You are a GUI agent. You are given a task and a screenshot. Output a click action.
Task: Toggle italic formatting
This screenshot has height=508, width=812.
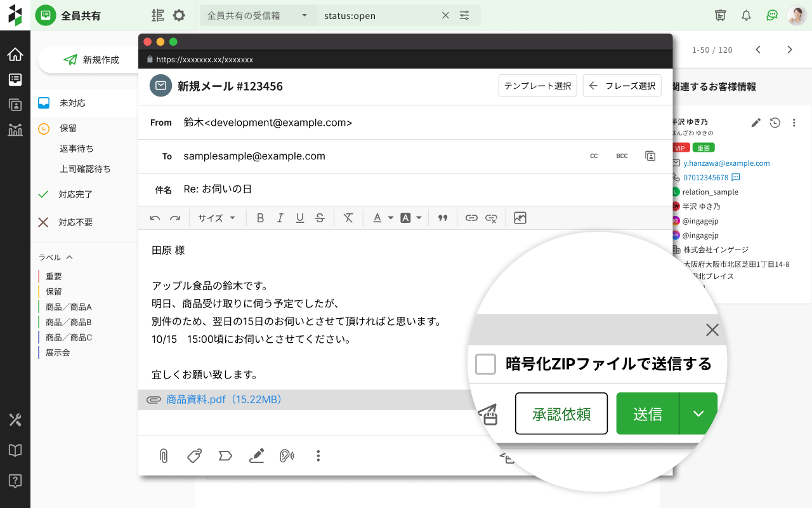(x=280, y=218)
